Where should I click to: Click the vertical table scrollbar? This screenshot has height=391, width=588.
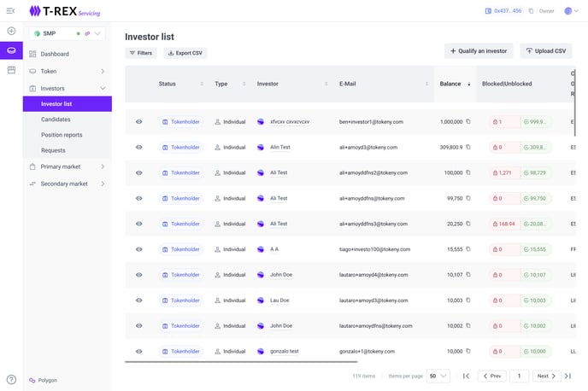coord(574,102)
